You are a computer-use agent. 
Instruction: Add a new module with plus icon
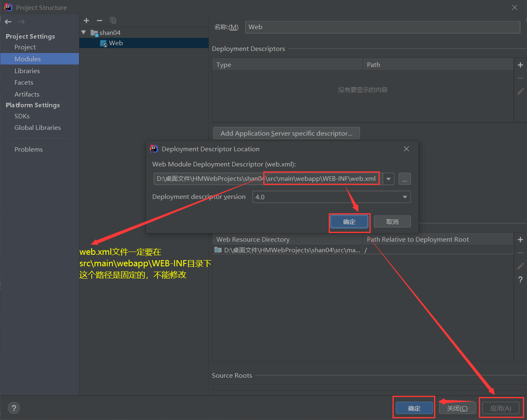(x=86, y=21)
